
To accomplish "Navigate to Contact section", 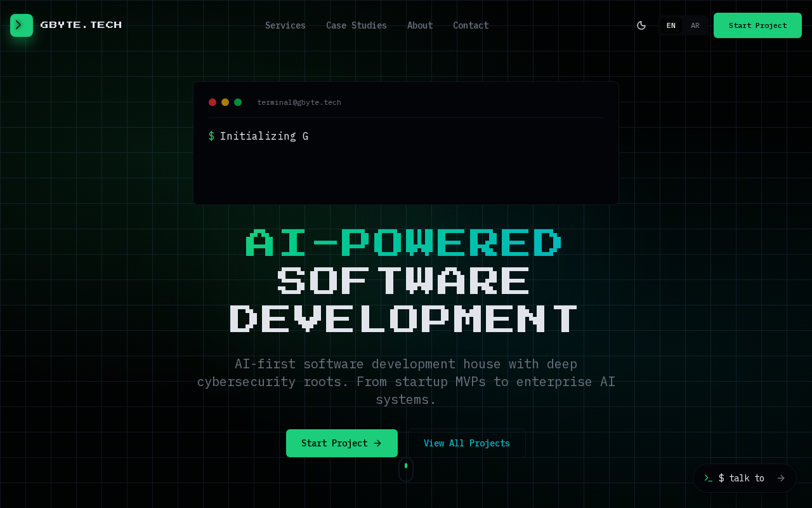I will 471,25.
